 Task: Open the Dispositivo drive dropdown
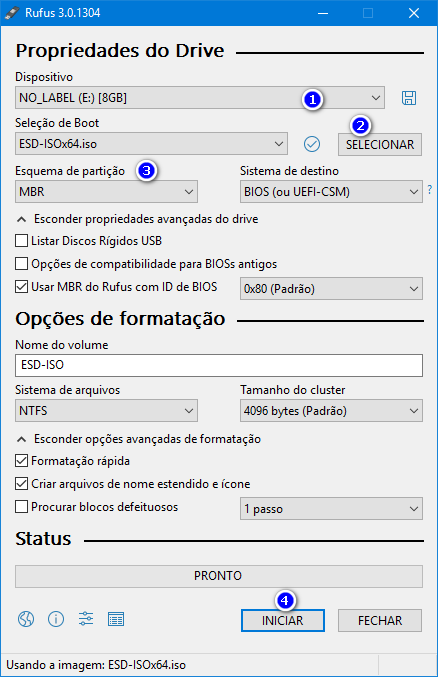click(x=200, y=98)
